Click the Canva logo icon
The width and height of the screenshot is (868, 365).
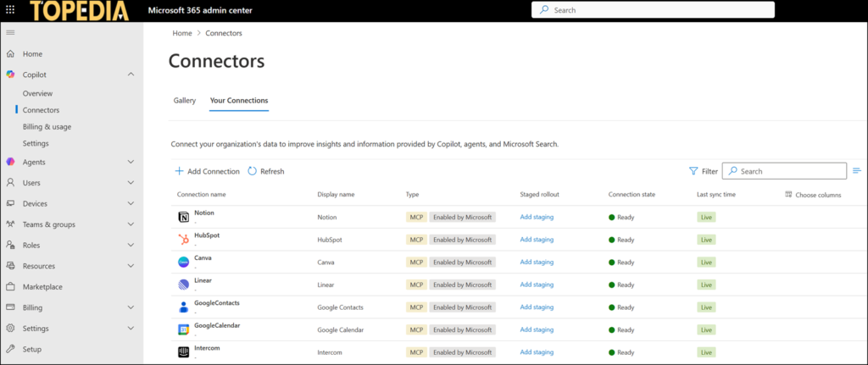point(183,263)
